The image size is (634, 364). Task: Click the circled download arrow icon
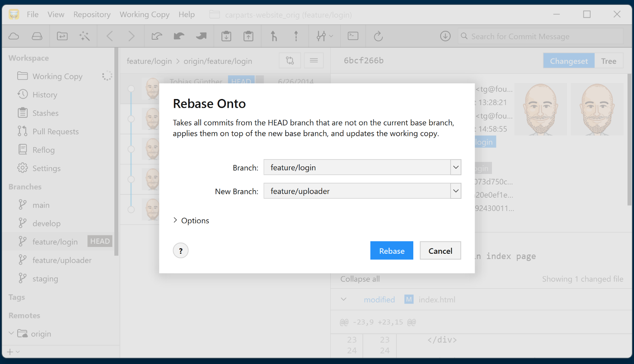445,36
